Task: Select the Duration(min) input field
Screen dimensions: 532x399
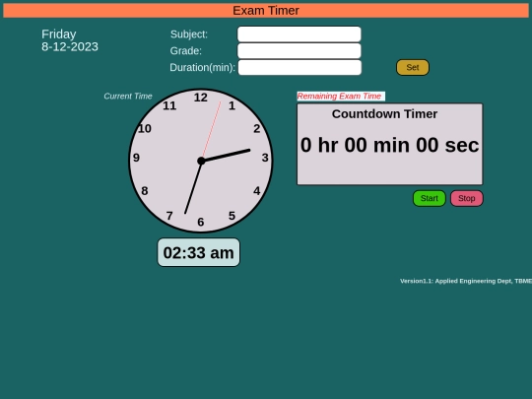Action: 299,67
